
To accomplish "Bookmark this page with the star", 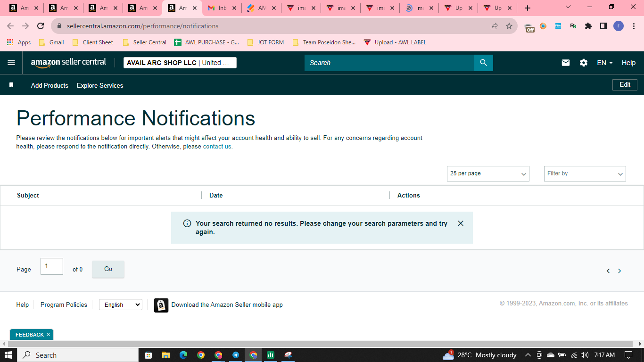I will (509, 26).
